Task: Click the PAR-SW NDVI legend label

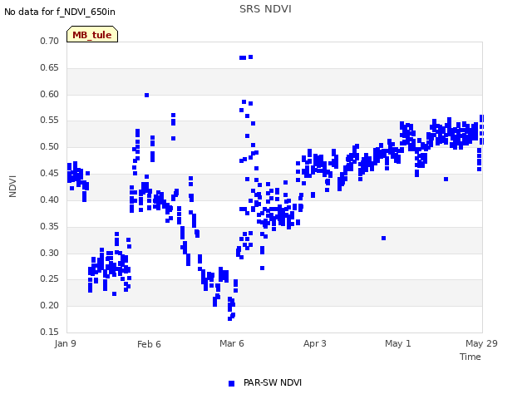Action: (x=273, y=382)
